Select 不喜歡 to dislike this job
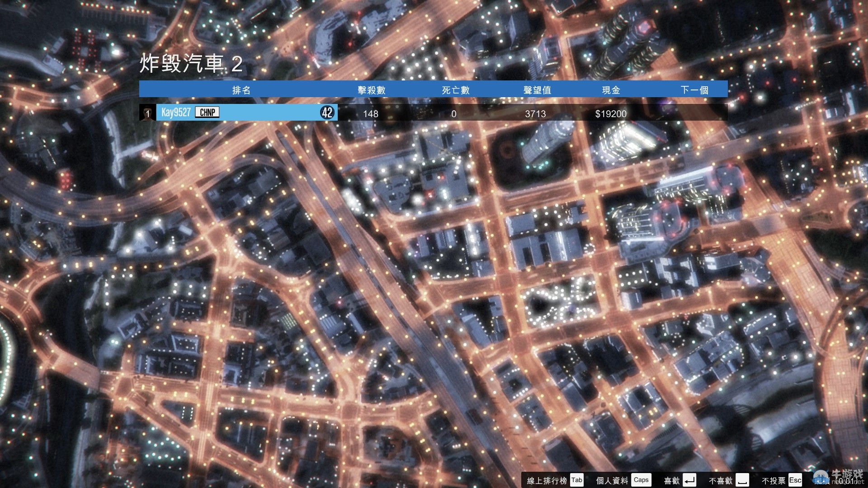868x488 pixels. click(x=721, y=480)
